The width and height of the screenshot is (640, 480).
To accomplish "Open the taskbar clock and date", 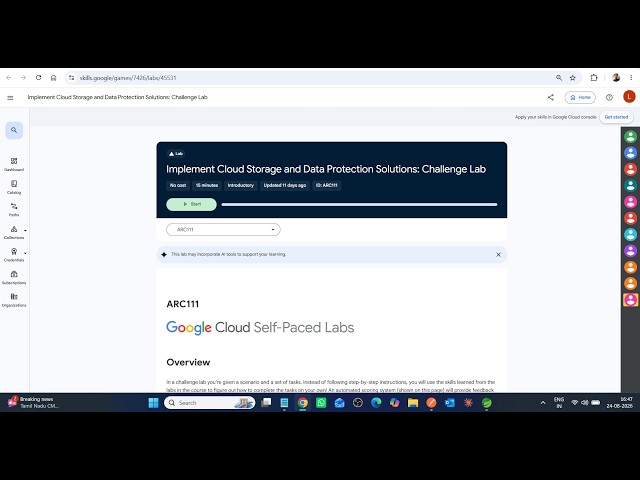I will tap(620, 402).
